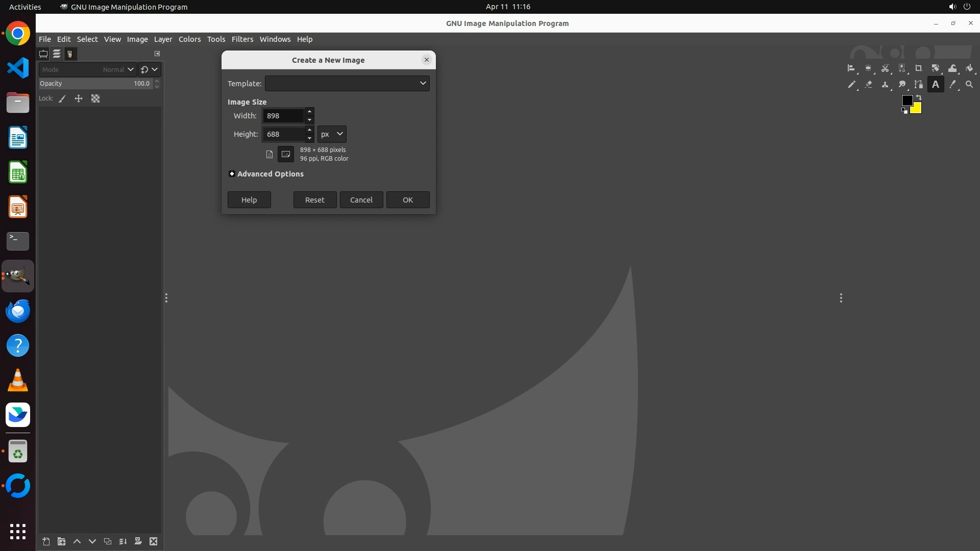
Task: Open the px unit dropdown
Action: [332, 134]
